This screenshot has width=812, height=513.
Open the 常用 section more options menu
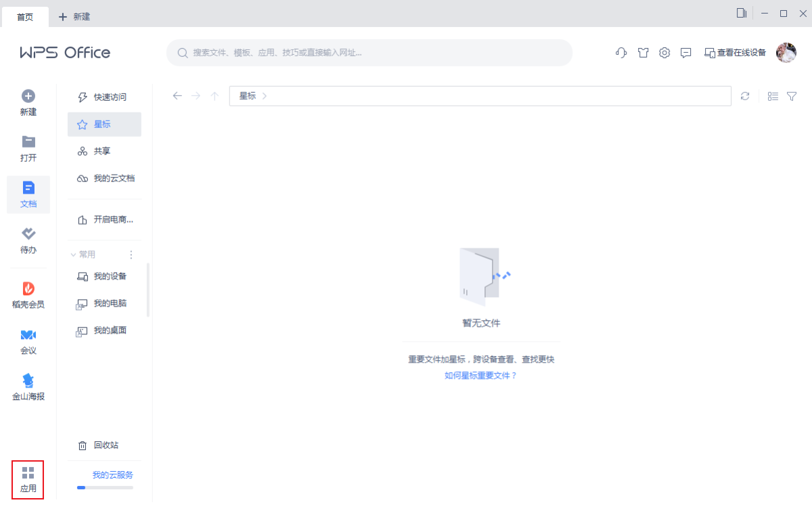[131, 254]
